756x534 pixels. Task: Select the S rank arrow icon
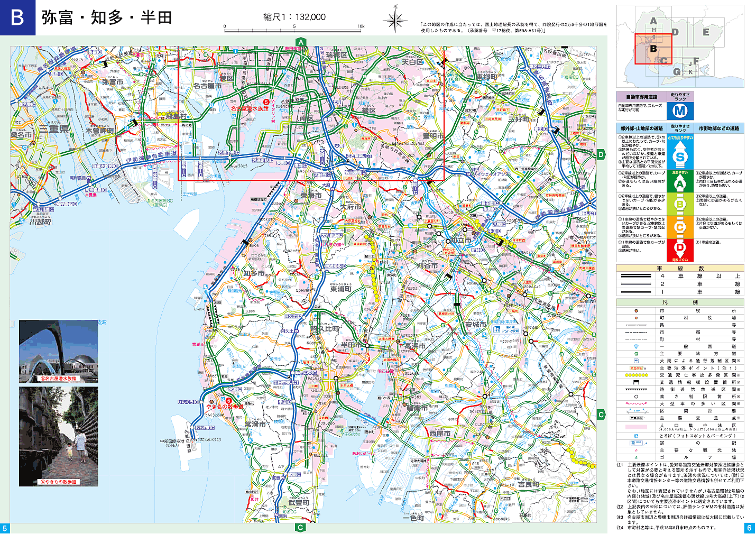coord(680,155)
